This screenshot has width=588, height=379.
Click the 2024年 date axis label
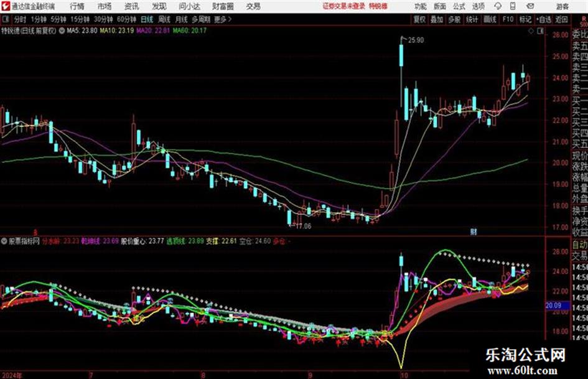click(12, 375)
